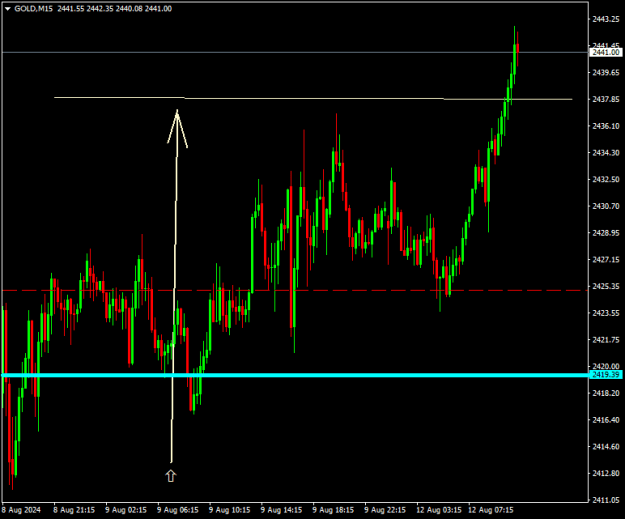Image resolution: width=625 pixels, height=519 pixels.
Task: Click the 2418.20 price axis label
Action: click(606, 393)
